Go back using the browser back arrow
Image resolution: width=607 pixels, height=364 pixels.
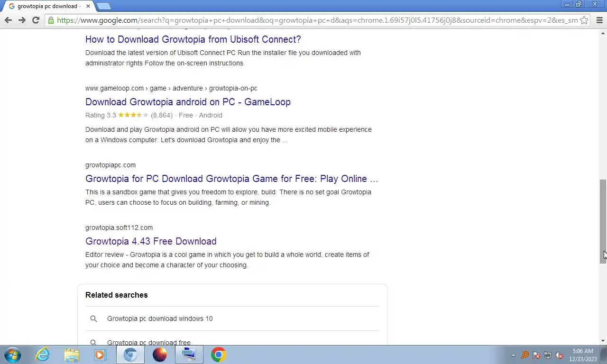8,20
